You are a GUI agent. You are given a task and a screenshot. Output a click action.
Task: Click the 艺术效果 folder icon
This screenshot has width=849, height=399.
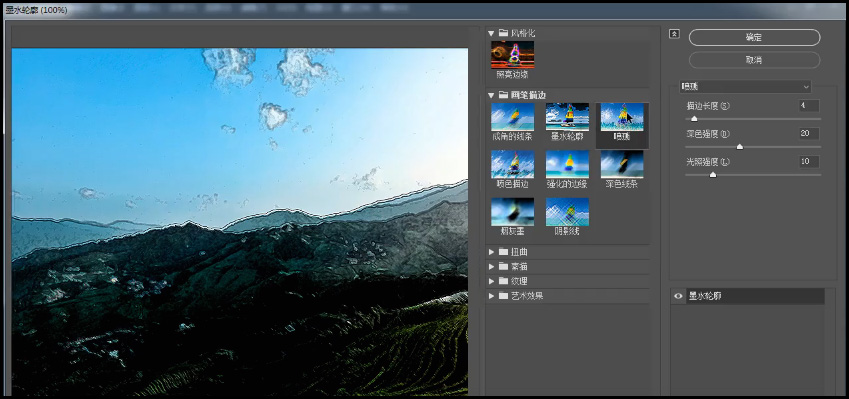[x=504, y=296]
